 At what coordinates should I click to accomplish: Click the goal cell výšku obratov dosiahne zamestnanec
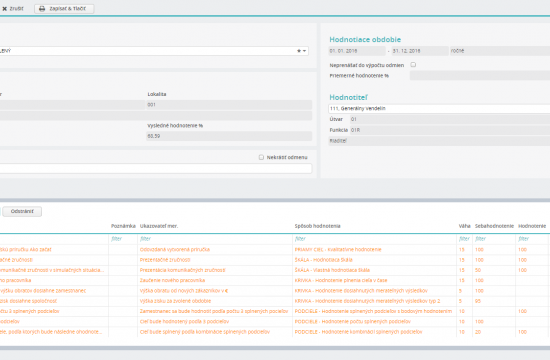click(54, 291)
